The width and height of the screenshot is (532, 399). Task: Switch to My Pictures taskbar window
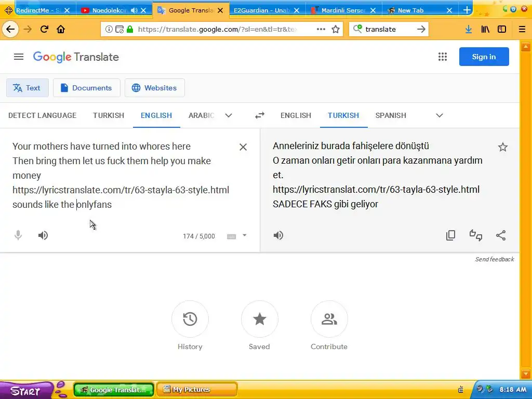pos(197,390)
